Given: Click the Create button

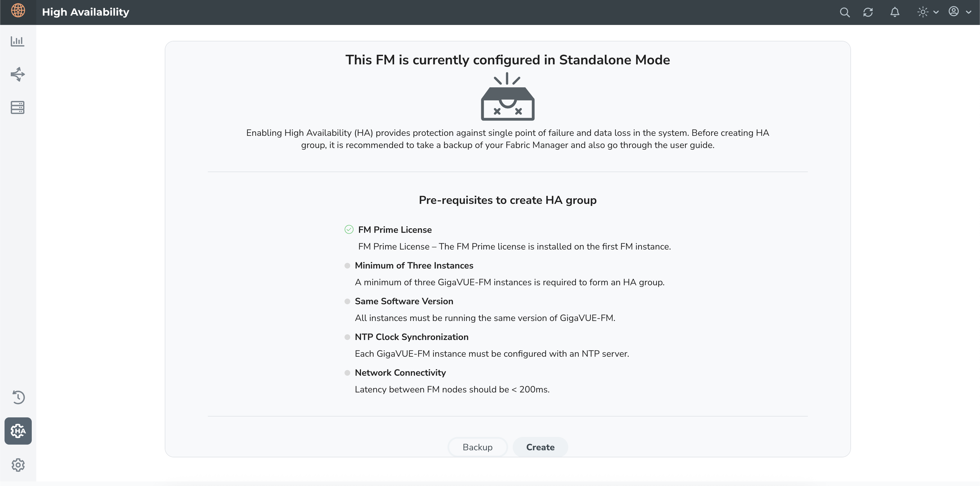Looking at the screenshot, I should pyautogui.click(x=540, y=447).
